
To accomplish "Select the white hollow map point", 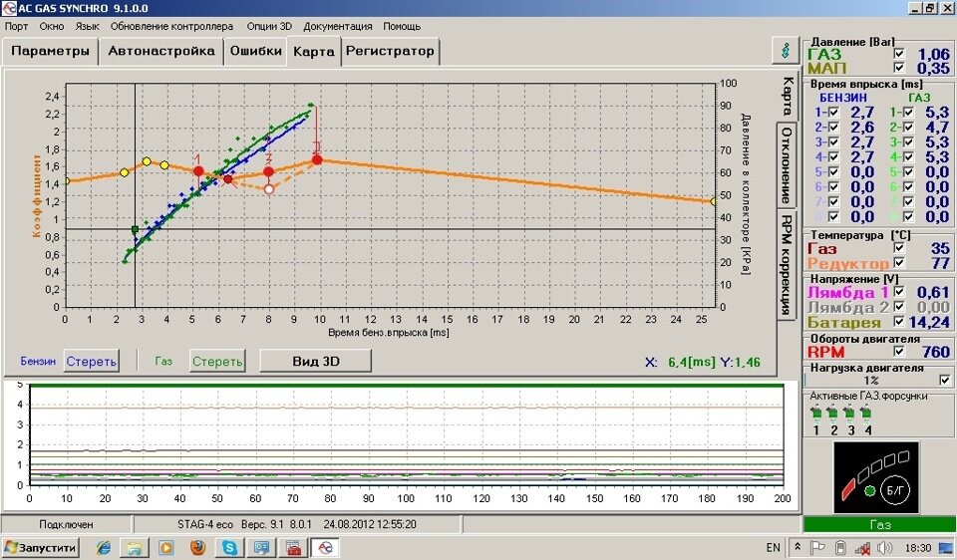I will (x=268, y=189).
